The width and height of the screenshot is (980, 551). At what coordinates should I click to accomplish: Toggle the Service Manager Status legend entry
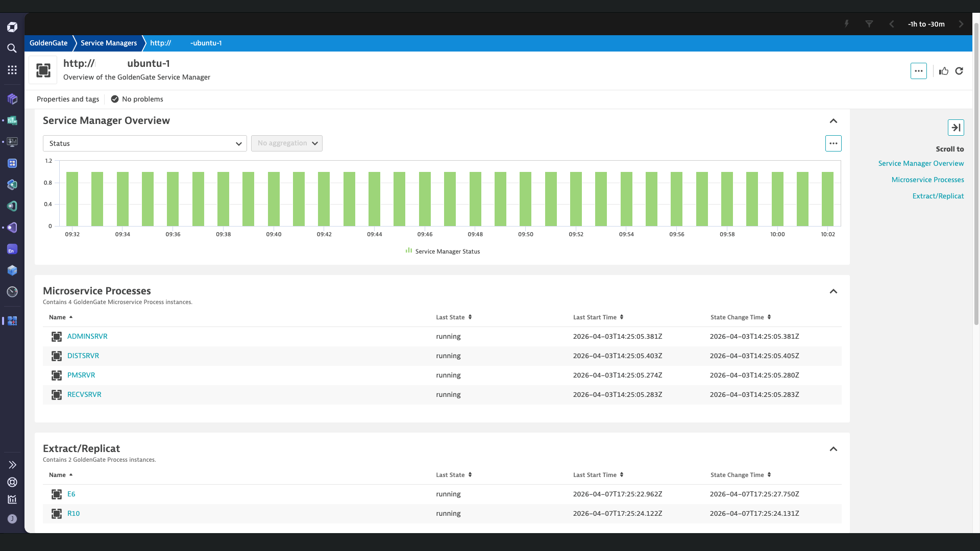point(443,251)
